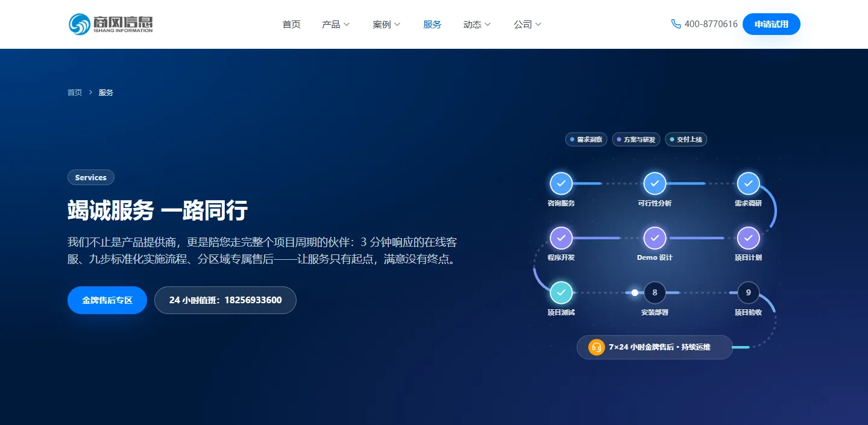Click the 需求调研 checkmark circle
This screenshot has width=868, height=425.
coord(748,183)
